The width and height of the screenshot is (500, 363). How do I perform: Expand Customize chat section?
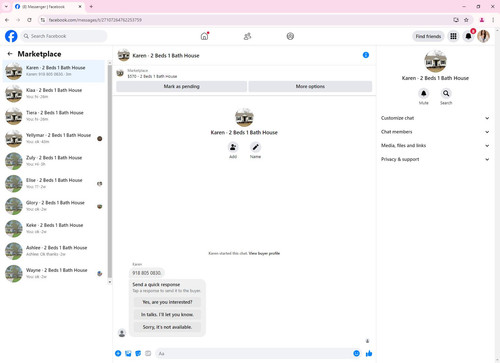tap(435, 118)
